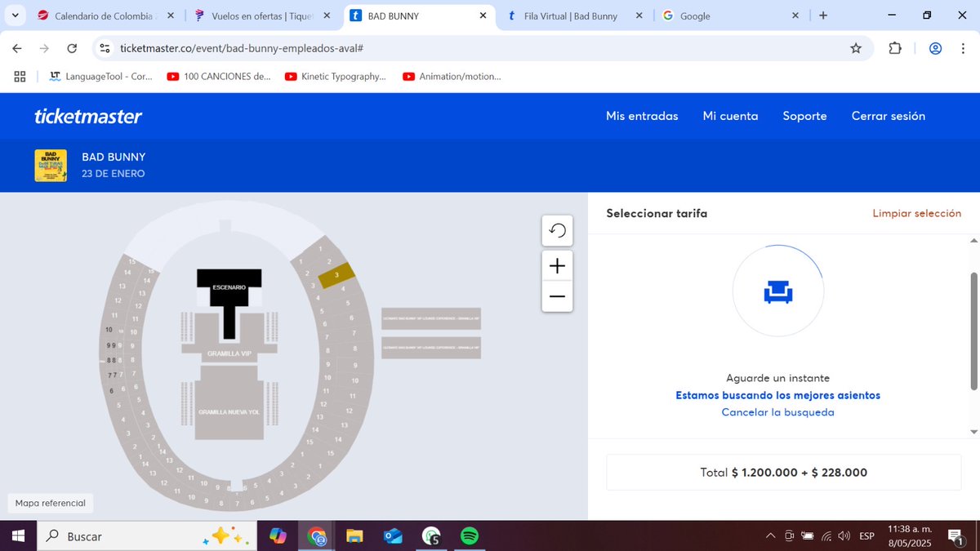Open Mi cuenta page
The width and height of the screenshot is (980, 551).
730,116
